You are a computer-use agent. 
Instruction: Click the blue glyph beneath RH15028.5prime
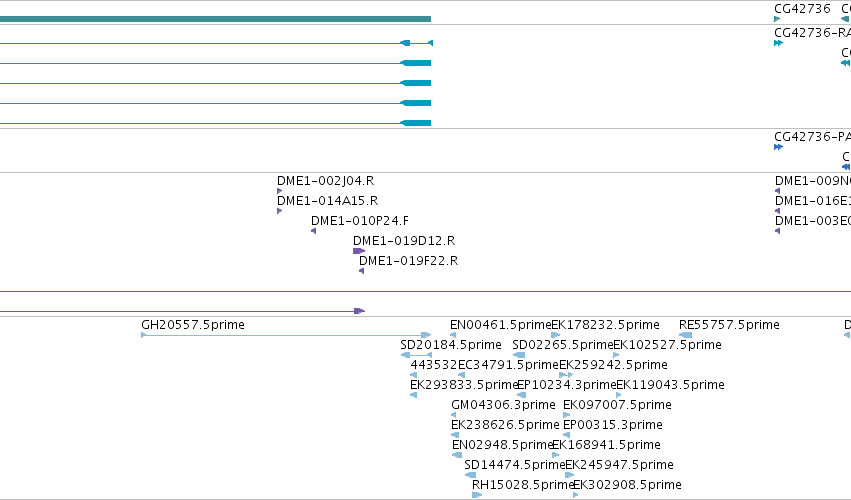click(477, 495)
